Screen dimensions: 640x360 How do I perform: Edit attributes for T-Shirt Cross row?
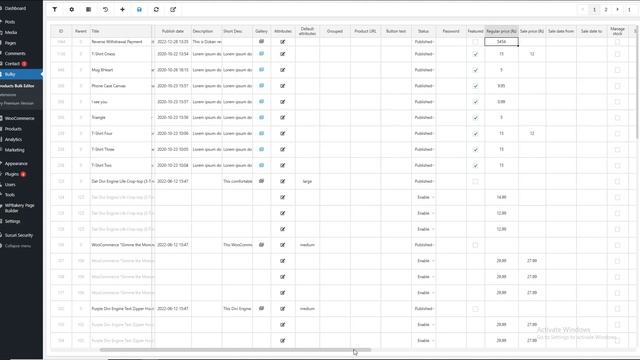282,54
